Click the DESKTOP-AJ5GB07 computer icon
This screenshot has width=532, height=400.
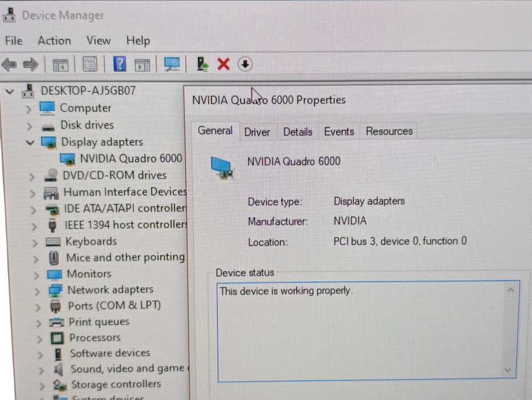pyautogui.click(x=29, y=91)
